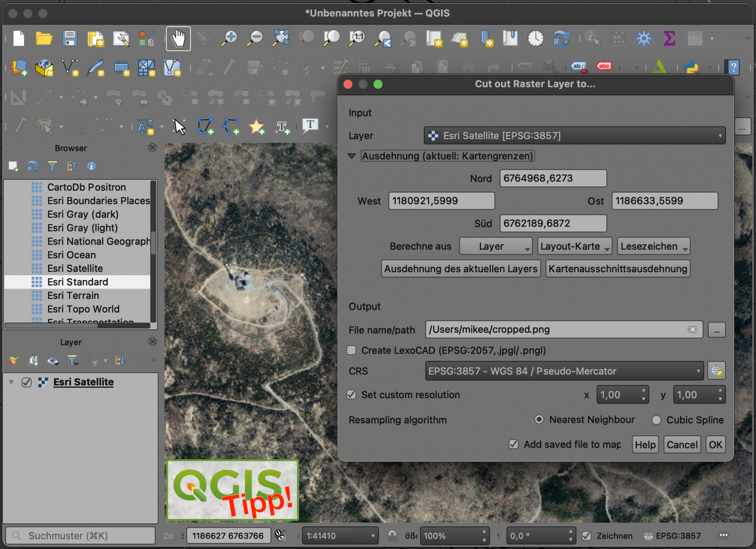Image resolution: width=756 pixels, height=549 pixels.
Task: Pick a projection via the CRS globe icon
Action: tap(717, 370)
